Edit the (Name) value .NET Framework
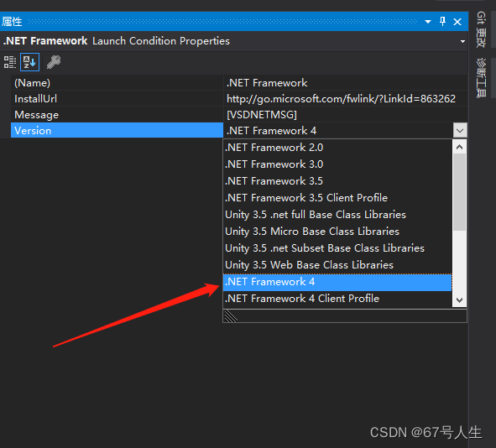The height and width of the screenshot is (448, 496). [x=346, y=83]
